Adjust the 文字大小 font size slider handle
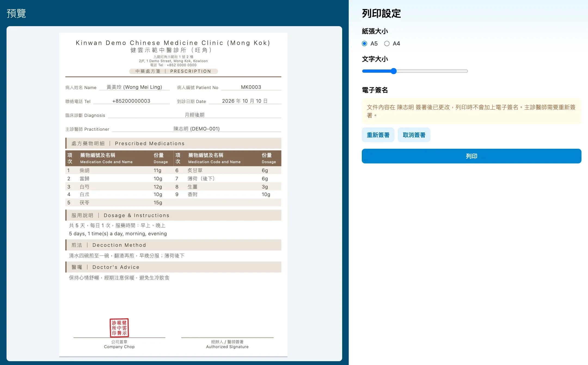588x365 pixels. point(394,71)
